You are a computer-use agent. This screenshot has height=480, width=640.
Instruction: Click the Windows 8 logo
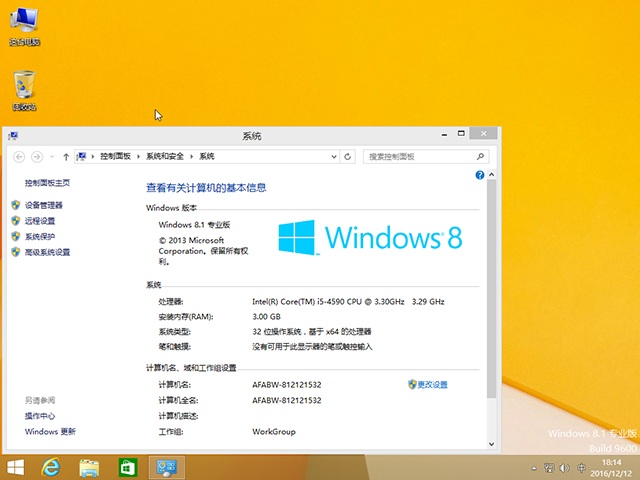[x=370, y=238]
